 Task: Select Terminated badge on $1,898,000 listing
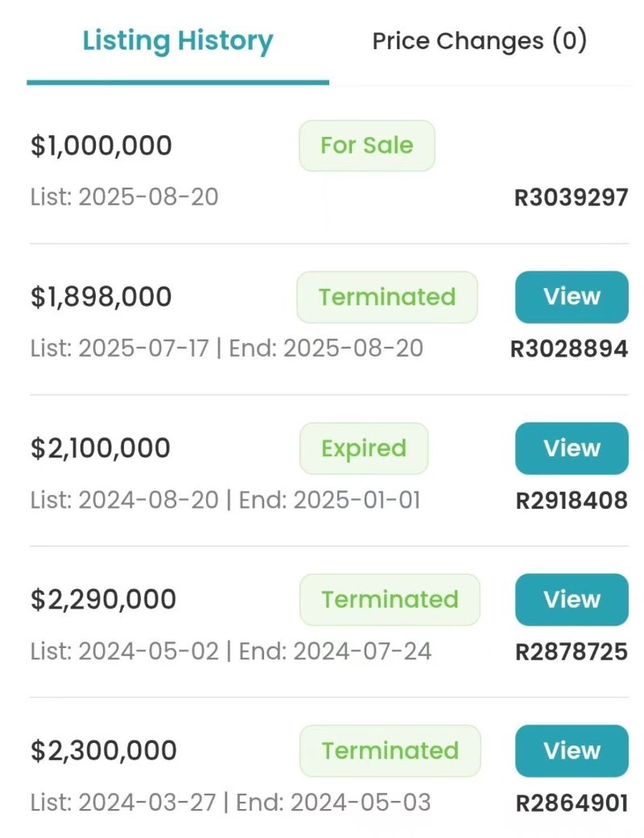coord(387,297)
